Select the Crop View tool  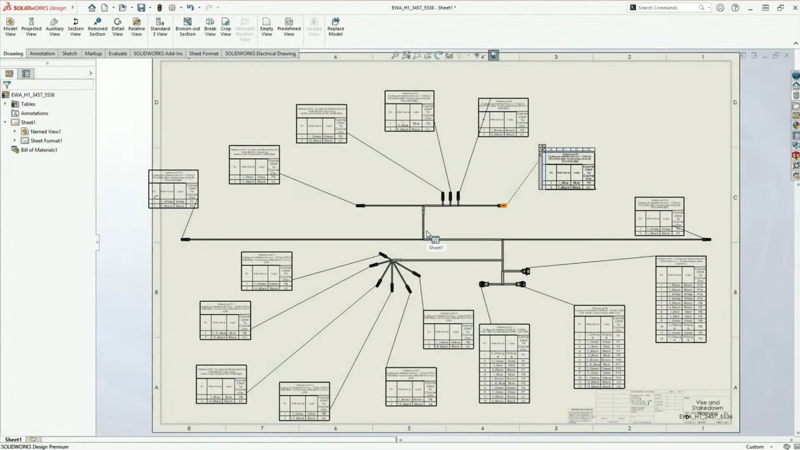[x=225, y=25]
